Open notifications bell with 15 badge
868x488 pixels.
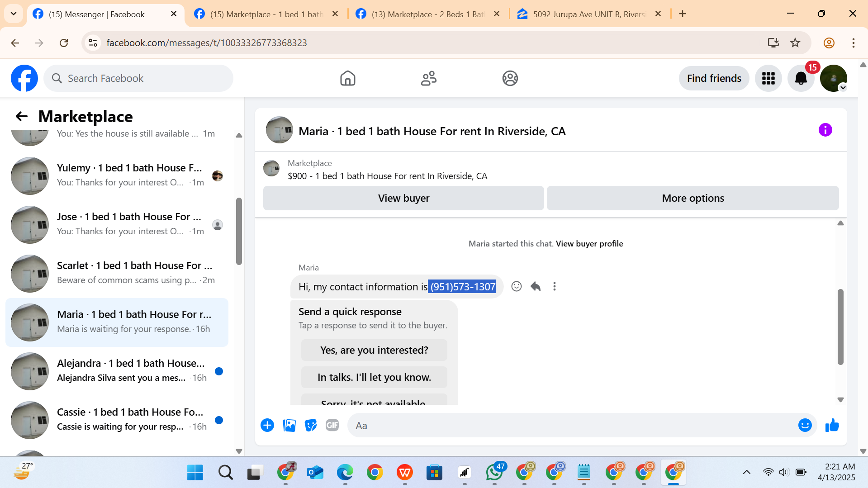click(x=801, y=78)
